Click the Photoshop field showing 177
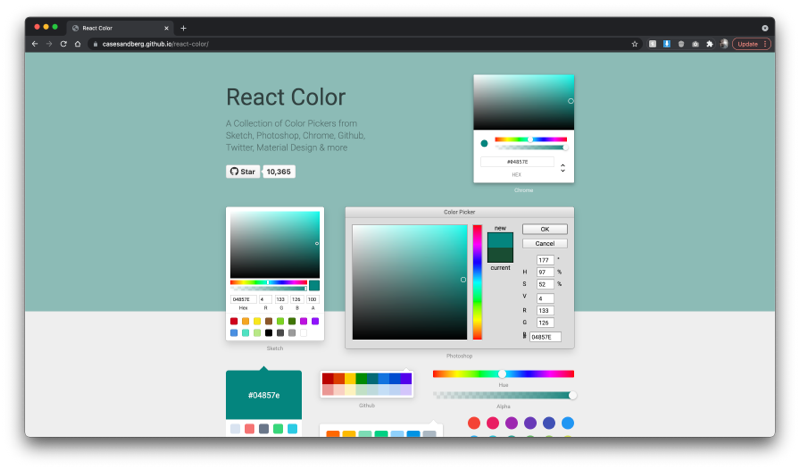This screenshot has width=800, height=475. pos(545,260)
